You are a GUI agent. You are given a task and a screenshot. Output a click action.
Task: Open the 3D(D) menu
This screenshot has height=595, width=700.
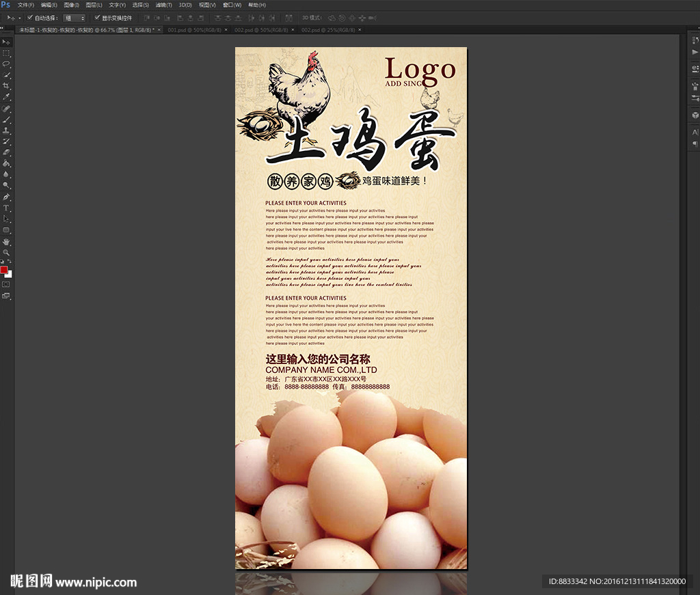pos(185,5)
